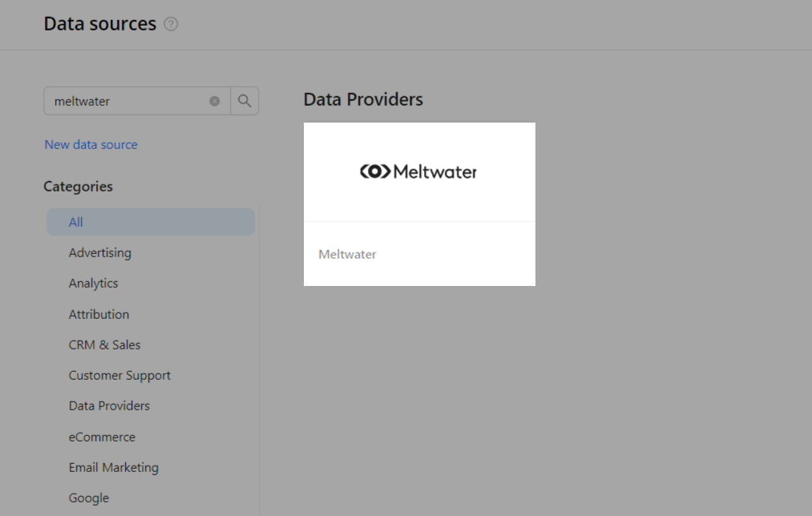Click New data source
812x516 pixels.
pos(91,144)
